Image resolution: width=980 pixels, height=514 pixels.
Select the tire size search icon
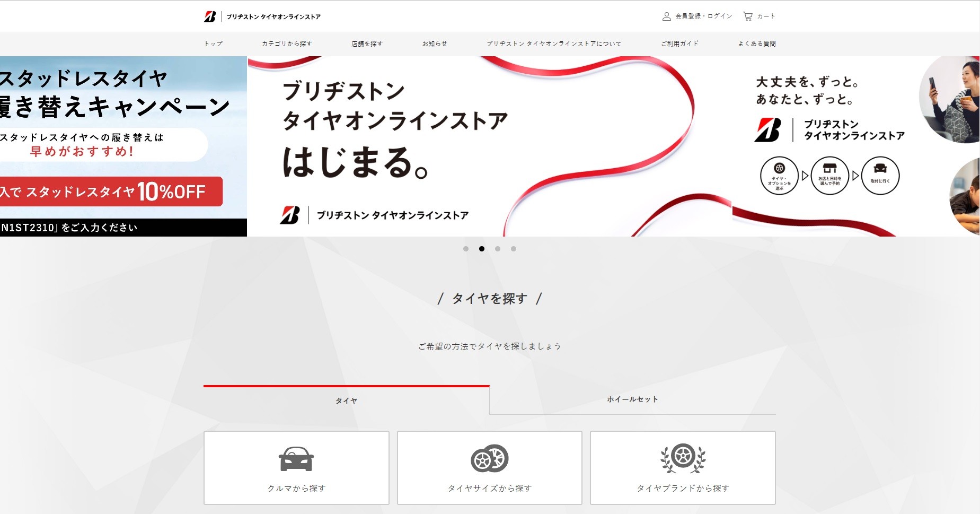pos(489,459)
